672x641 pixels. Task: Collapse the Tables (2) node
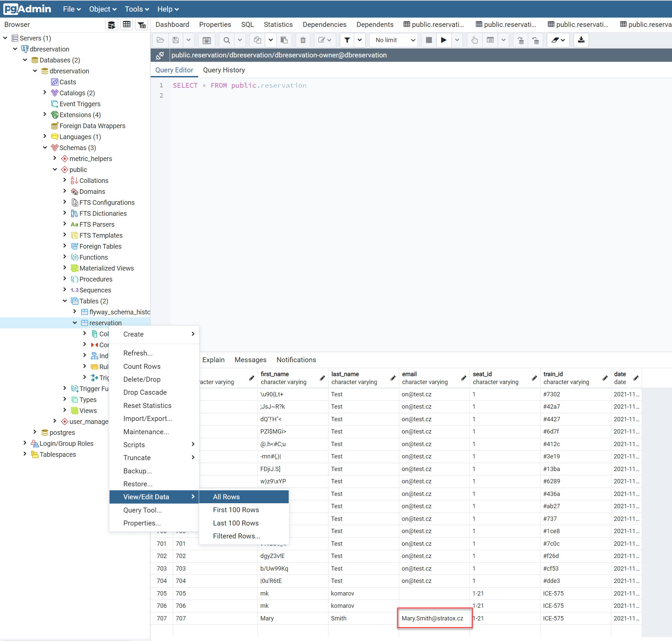pos(65,301)
